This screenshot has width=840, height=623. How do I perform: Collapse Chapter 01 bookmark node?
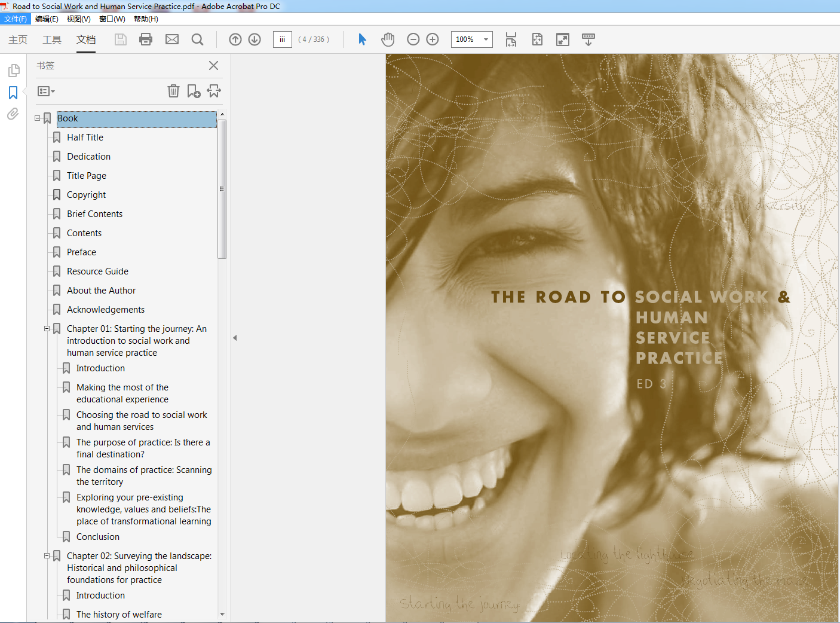(x=47, y=329)
